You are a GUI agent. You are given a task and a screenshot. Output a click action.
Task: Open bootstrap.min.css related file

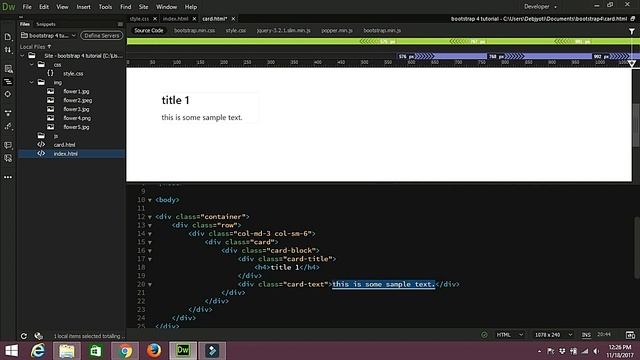pyautogui.click(x=194, y=31)
